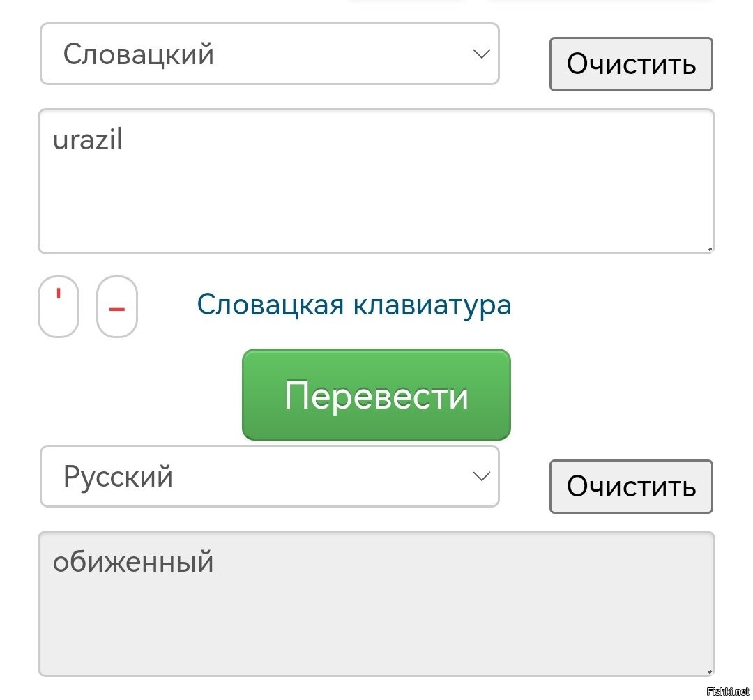Select the Словацкий language label text

tap(138, 54)
